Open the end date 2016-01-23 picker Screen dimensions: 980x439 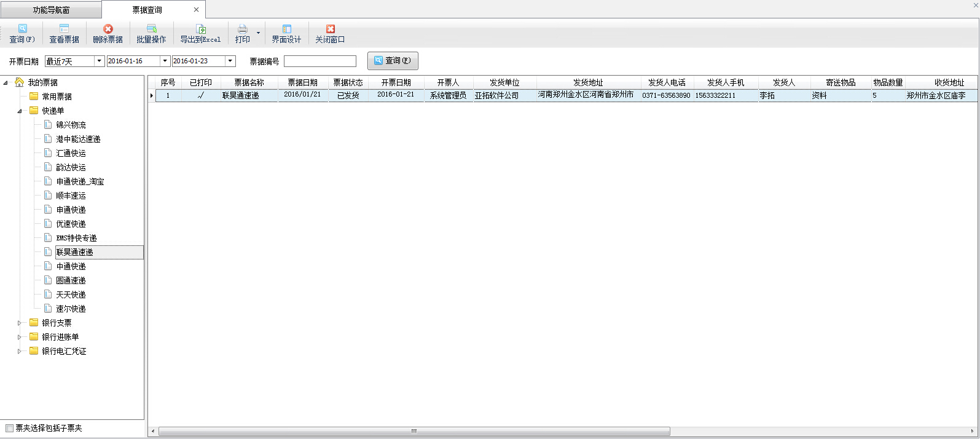tap(230, 61)
